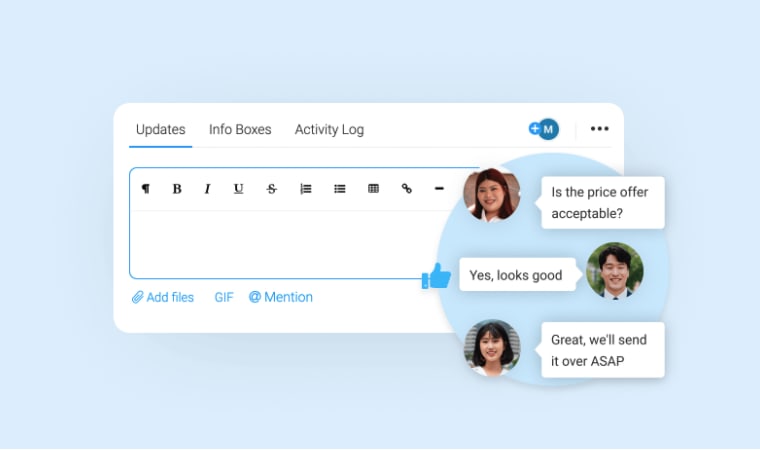Insert a table in the update
This screenshot has width=760, height=450.
click(373, 189)
